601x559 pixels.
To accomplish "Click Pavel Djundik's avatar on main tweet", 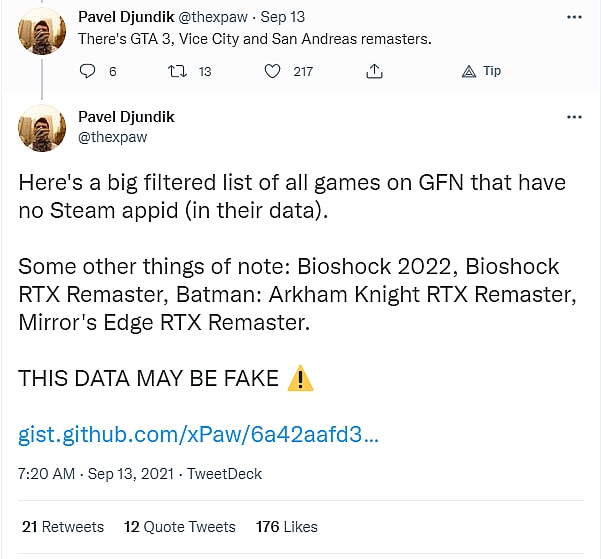I will 42,129.
